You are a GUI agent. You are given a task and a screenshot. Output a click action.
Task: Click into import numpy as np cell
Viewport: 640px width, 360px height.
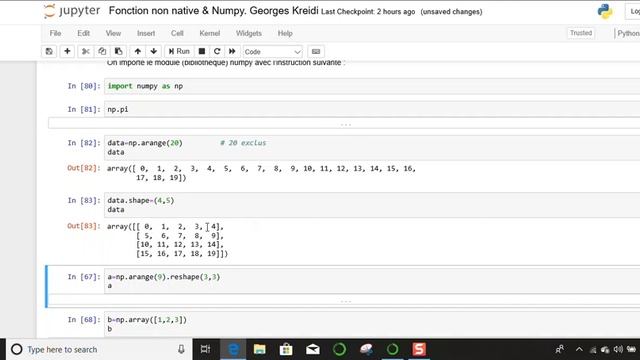(371, 86)
